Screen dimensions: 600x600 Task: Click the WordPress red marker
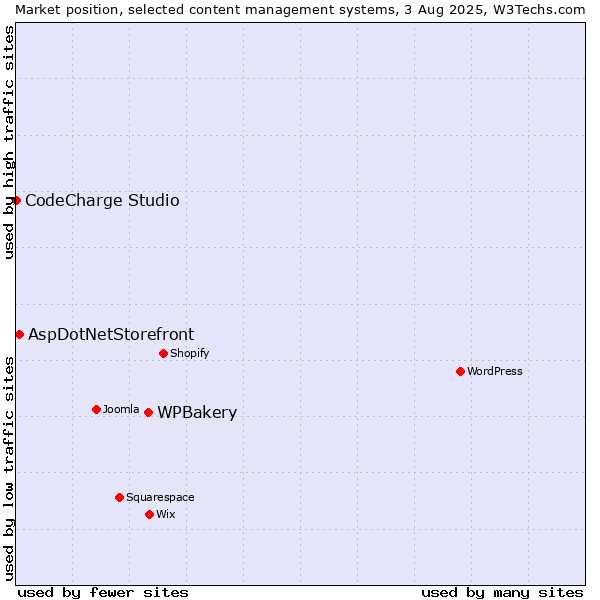pos(460,371)
